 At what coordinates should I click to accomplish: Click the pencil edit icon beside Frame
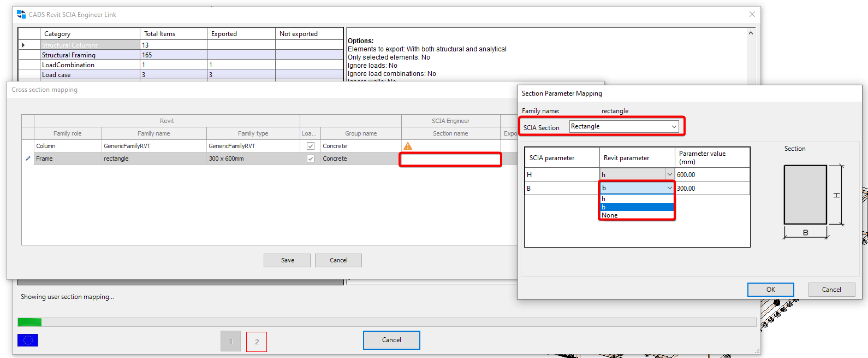click(28, 159)
